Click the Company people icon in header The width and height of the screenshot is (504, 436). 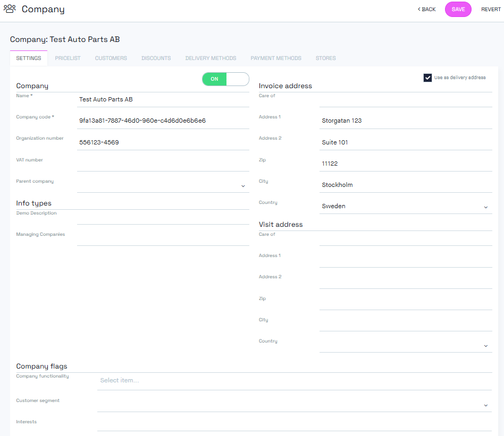point(10,9)
